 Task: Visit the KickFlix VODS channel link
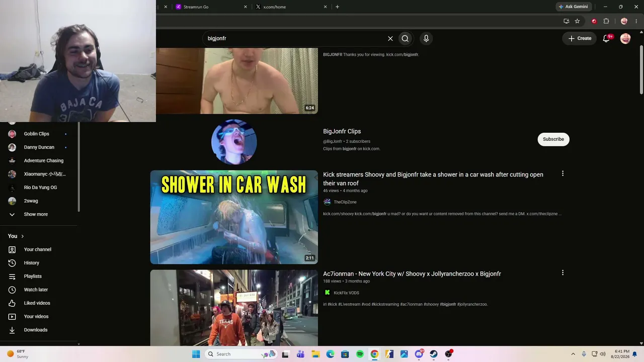pyautogui.click(x=346, y=293)
